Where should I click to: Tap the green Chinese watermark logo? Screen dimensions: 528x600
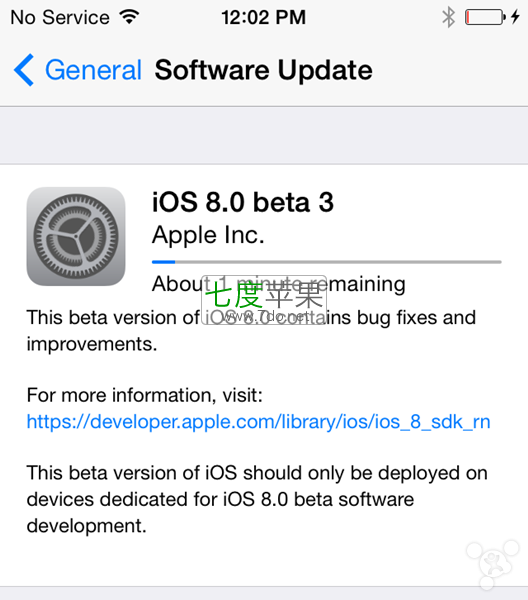pyautogui.click(x=264, y=300)
